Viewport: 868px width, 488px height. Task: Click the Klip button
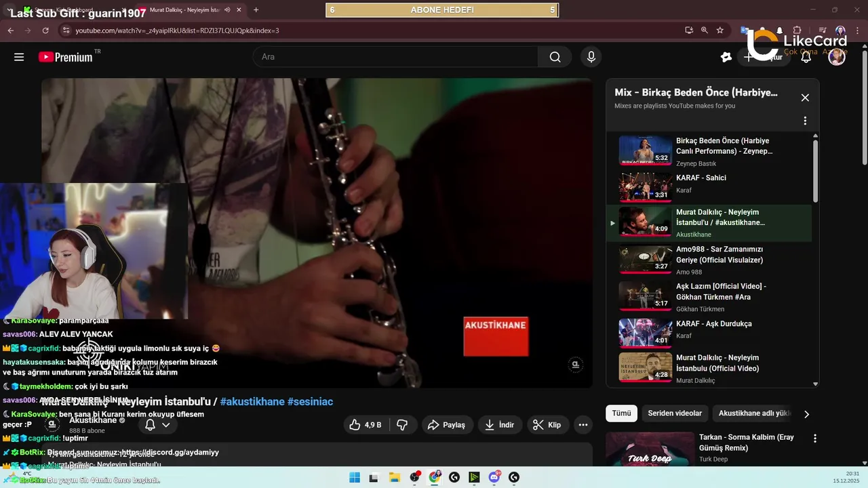(x=547, y=425)
